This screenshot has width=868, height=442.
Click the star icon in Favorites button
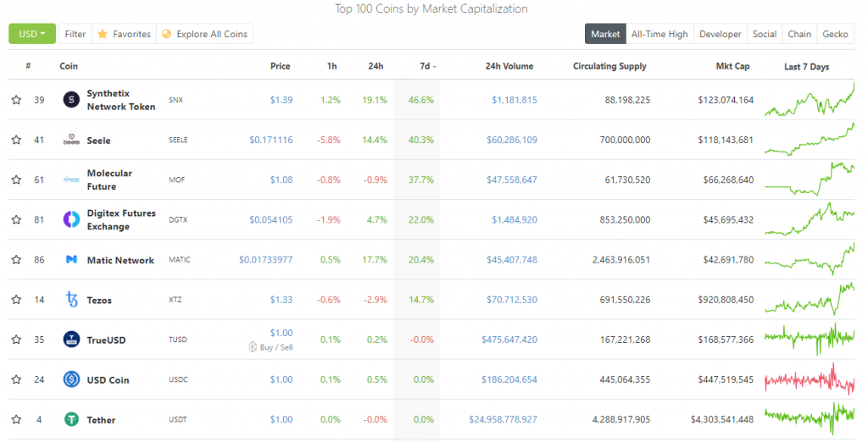click(103, 34)
